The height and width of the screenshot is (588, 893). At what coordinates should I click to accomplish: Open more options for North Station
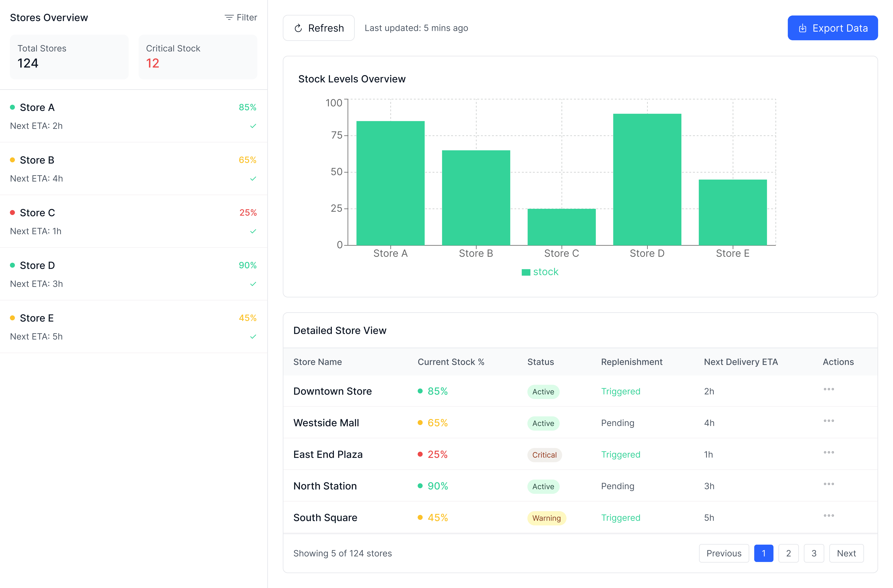[x=829, y=484]
